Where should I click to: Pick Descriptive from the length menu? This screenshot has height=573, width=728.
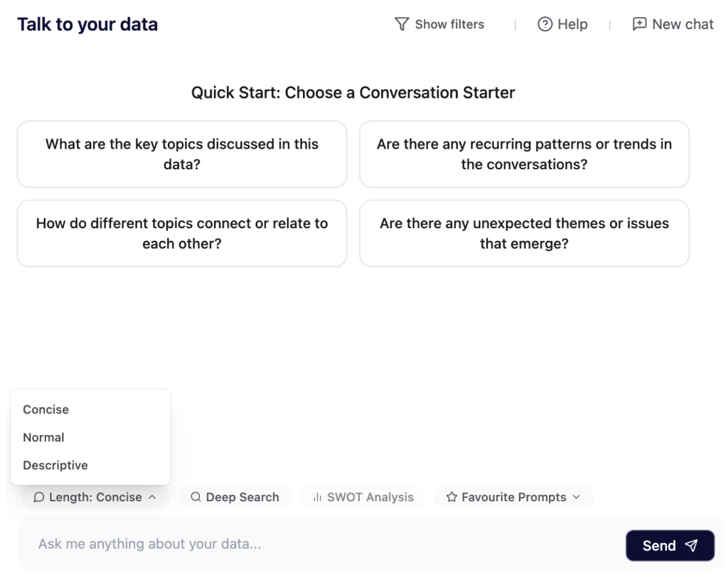click(55, 466)
